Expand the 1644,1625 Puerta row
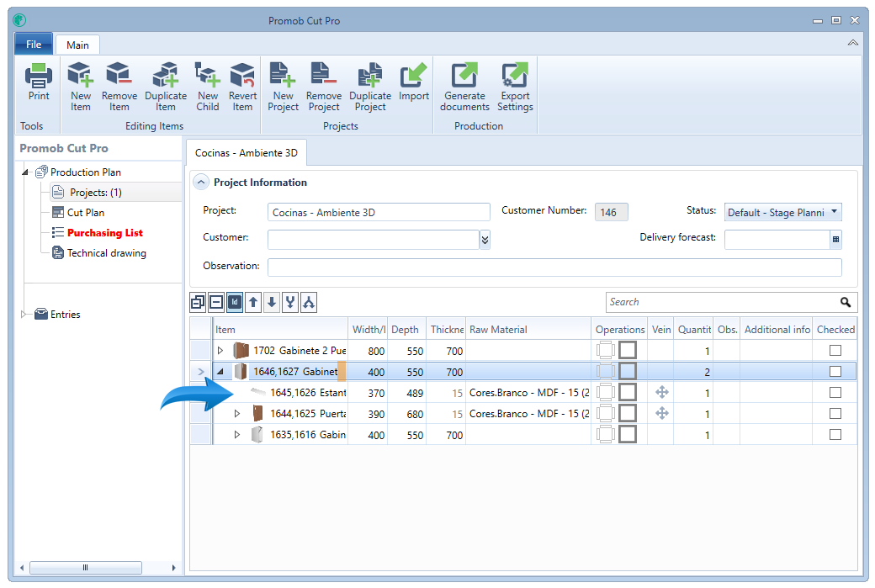875x588 pixels. pos(237,413)
